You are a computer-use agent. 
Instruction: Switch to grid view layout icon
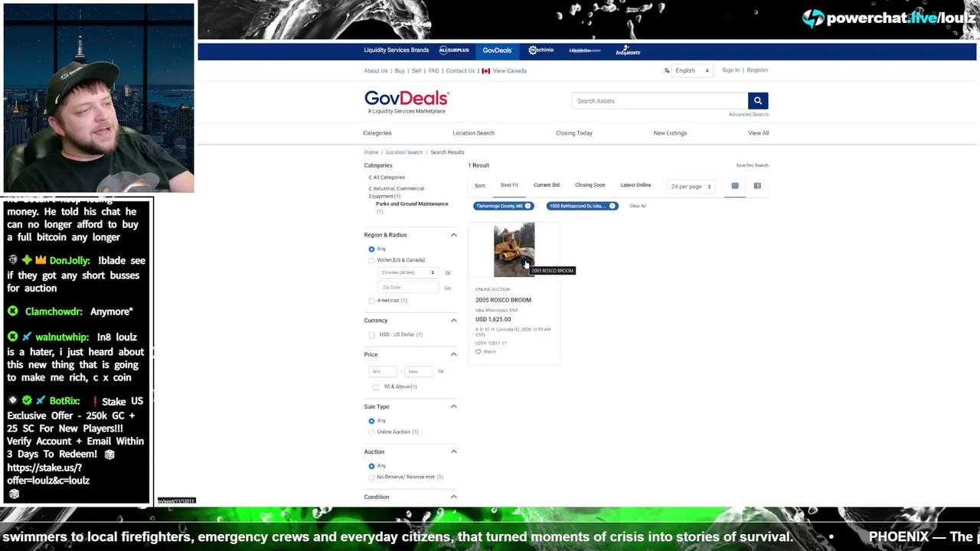(x=735, y=186)
